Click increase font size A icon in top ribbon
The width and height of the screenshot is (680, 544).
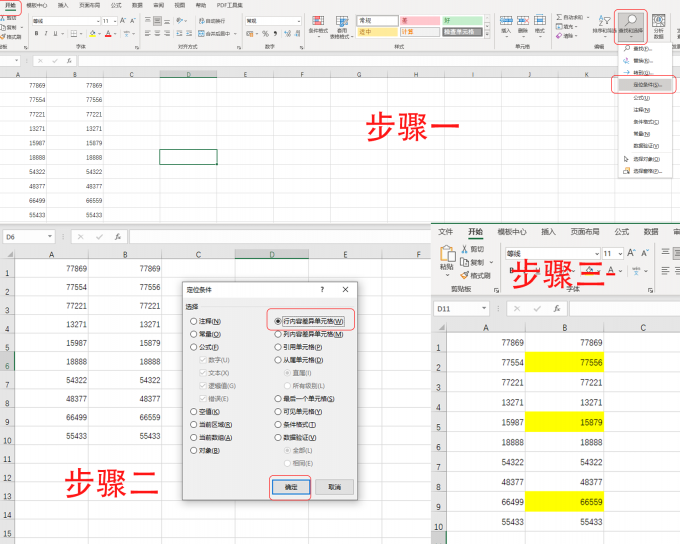pyautogui.click(x=123, y=21)
